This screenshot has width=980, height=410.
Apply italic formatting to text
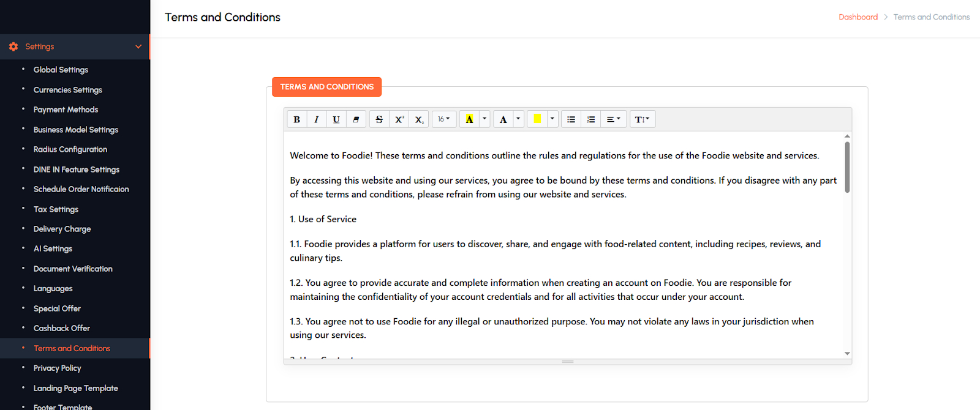(x=316, y=119)
